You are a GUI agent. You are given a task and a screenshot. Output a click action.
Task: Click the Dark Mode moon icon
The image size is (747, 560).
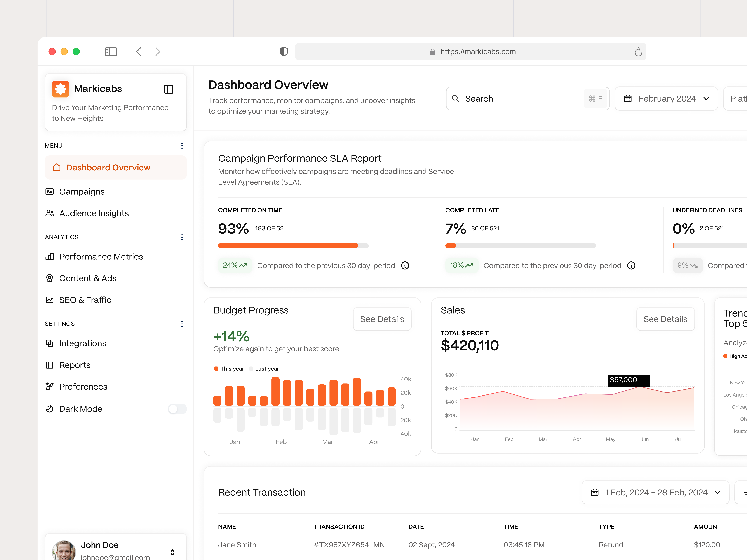tap(50, 409)
